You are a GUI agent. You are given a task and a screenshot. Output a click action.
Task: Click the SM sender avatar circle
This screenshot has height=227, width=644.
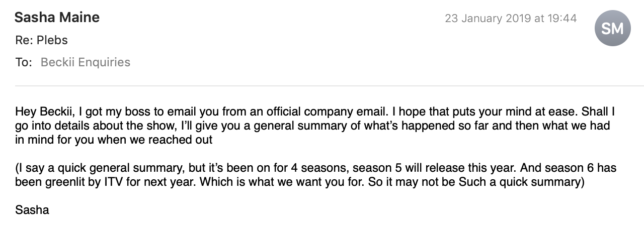click(x=612, y=28)
